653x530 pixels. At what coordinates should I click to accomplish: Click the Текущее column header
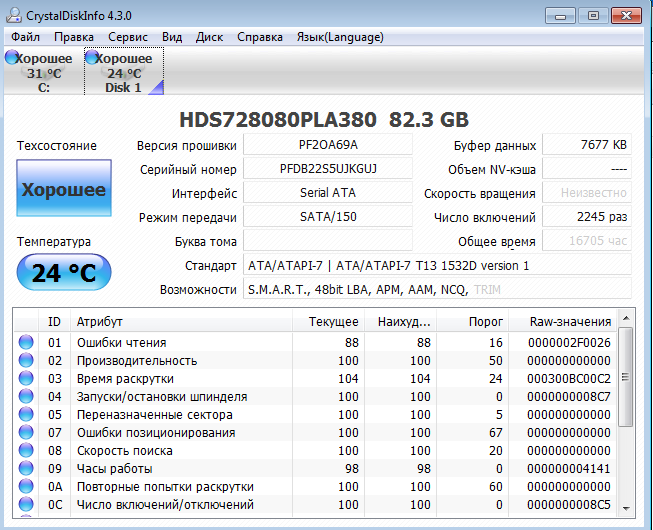pyautogui.click(x=328, y=321)
